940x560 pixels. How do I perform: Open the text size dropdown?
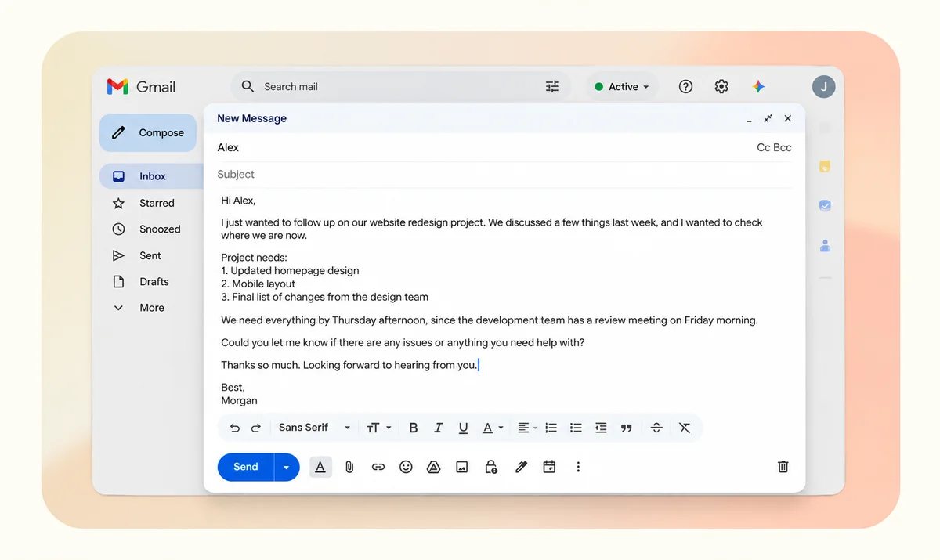378,428
